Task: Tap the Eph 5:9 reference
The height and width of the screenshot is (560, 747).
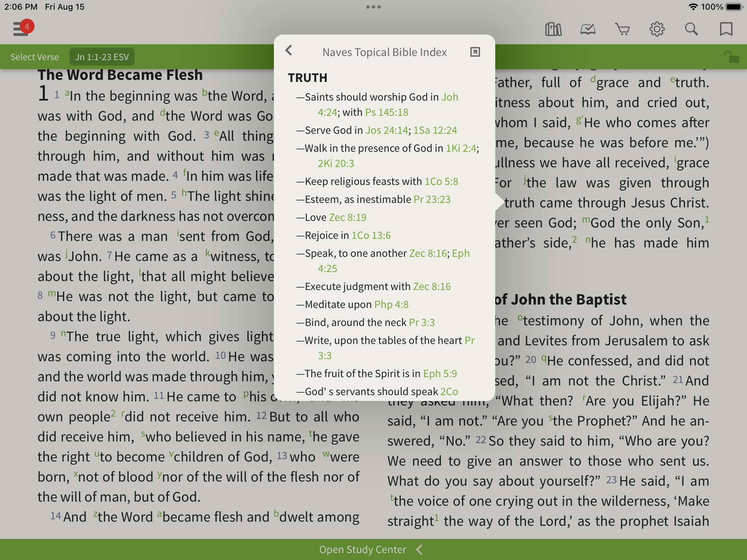Action: [x=440, y=374]
